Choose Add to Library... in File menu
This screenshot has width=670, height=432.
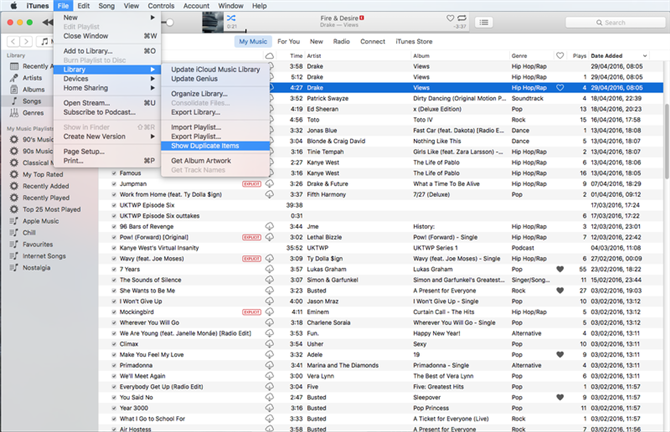click(x=107, y=51)
